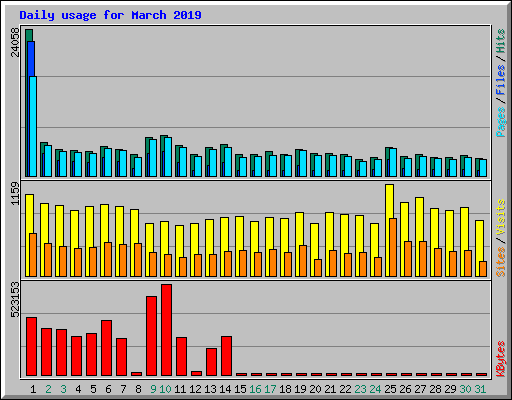Click the 'Daily usage for March 2019' title
Viewport: 512px width, 400px height.
point(110,15)
